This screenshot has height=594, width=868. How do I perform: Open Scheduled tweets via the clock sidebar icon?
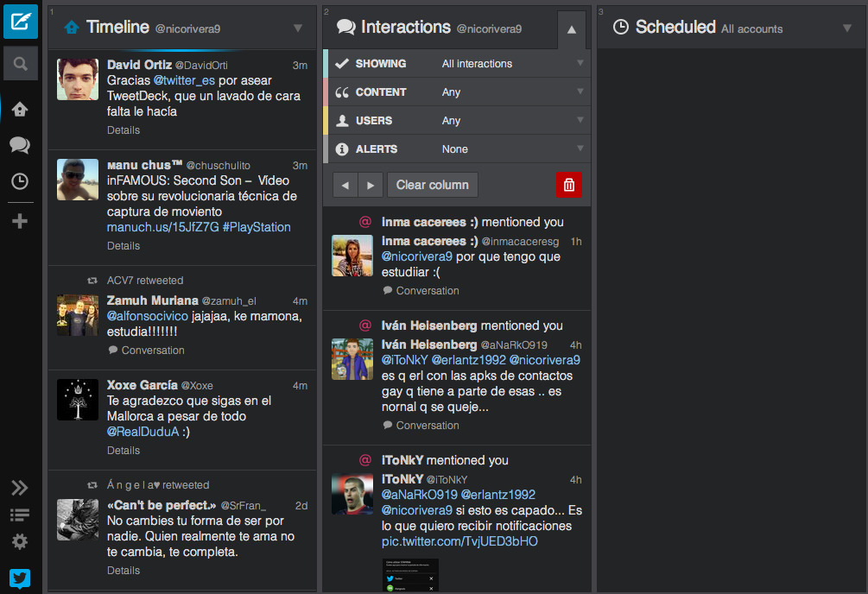pyautogui.click(x=19, y=181)
